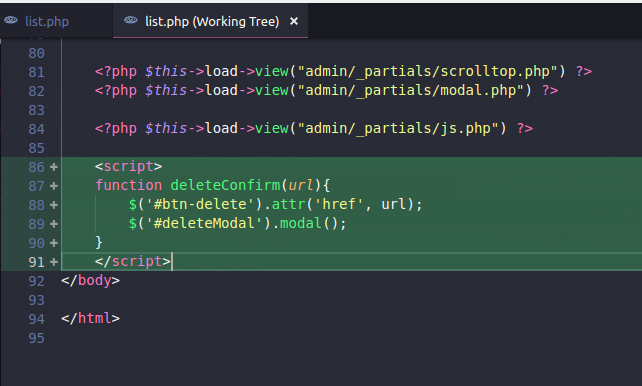Click line number 94 in the gutter

click(x=36, y=319)
